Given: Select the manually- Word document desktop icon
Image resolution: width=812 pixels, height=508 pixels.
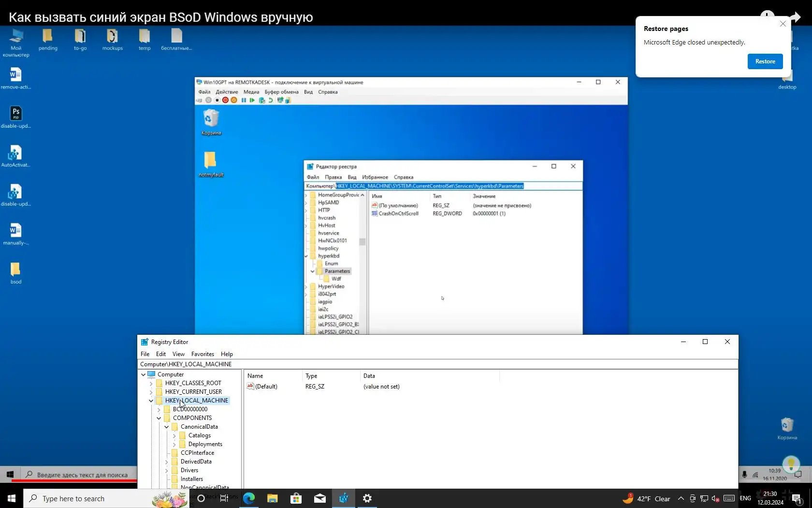Looking at the screenshot, I should coord(16,234).
